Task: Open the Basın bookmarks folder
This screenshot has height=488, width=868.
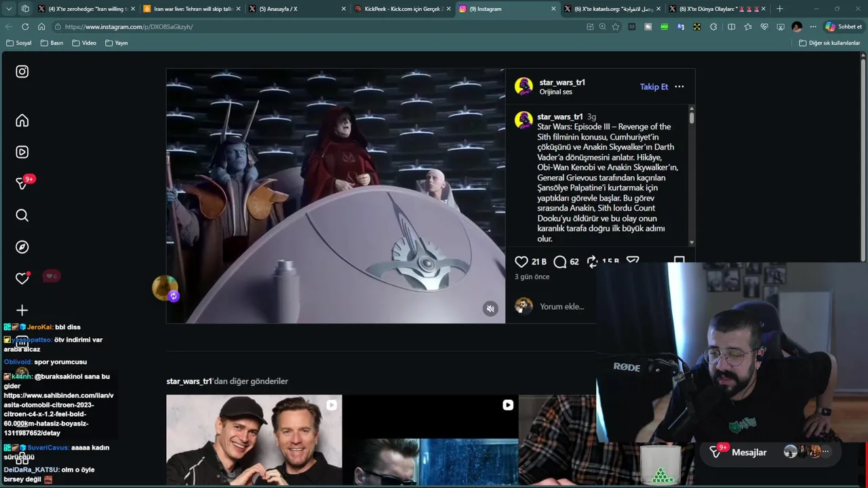Action: point(52,43)
